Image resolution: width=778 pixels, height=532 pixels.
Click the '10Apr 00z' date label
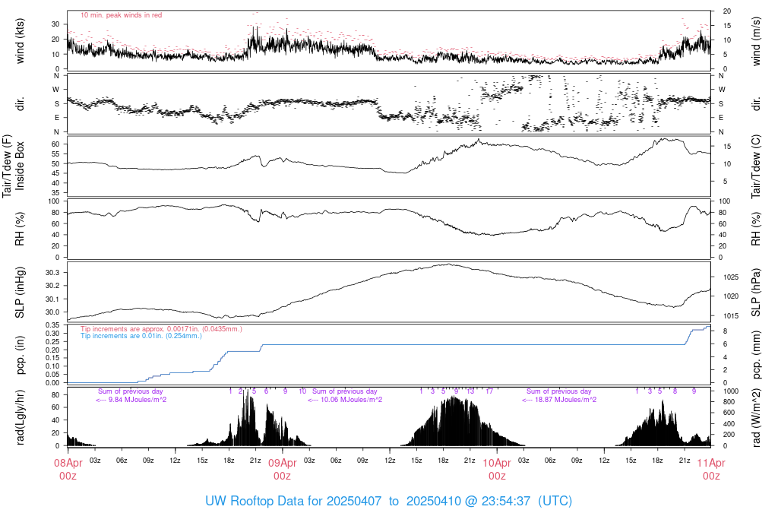click(497, 470)
